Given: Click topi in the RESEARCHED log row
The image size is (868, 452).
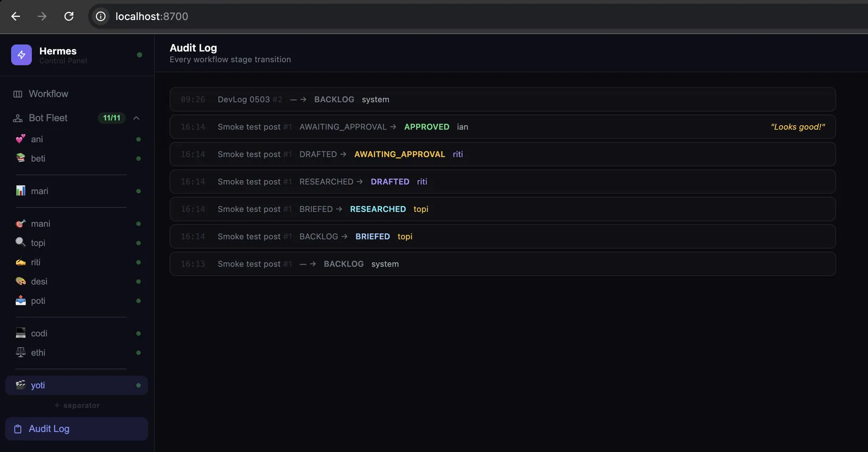Looking at the screenshot, I should click(x=421, y=209).
